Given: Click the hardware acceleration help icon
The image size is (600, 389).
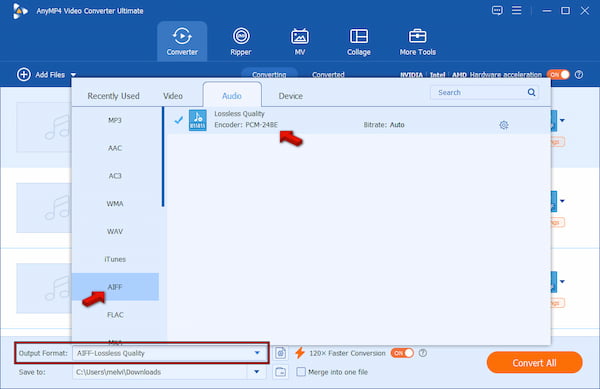Looking at the screenshot, I should [x=579, y=75].
